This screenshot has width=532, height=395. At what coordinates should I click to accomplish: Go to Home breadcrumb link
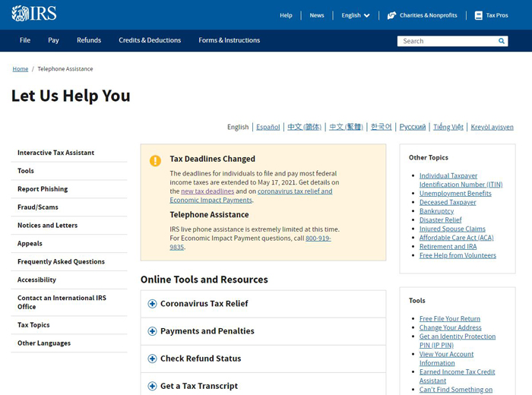21,69
